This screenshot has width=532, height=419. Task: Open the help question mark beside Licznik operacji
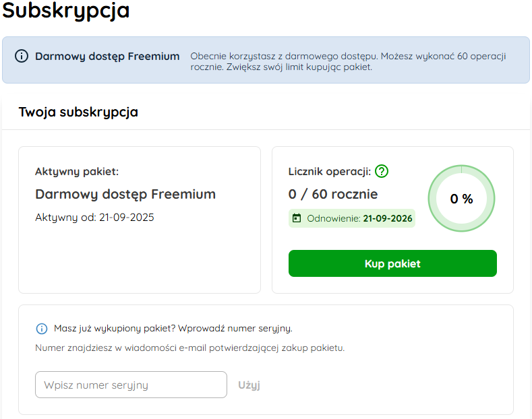pos(382,171)
